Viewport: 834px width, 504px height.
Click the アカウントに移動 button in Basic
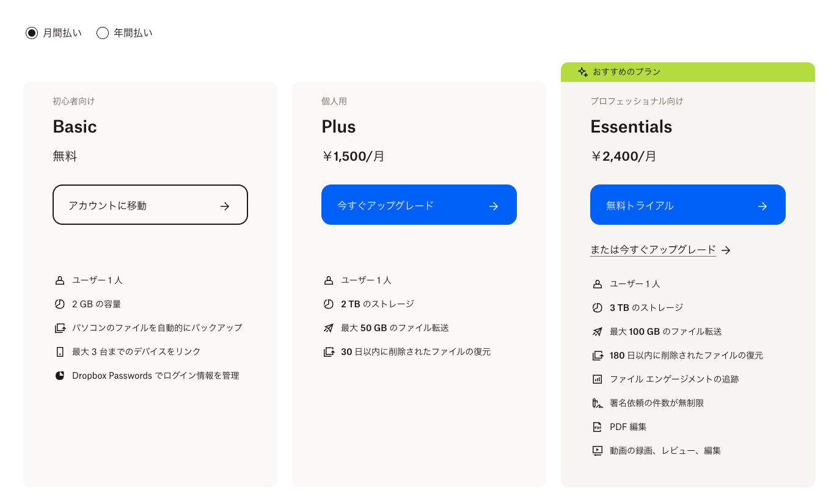pyautogui.click(x=150, y=205)
